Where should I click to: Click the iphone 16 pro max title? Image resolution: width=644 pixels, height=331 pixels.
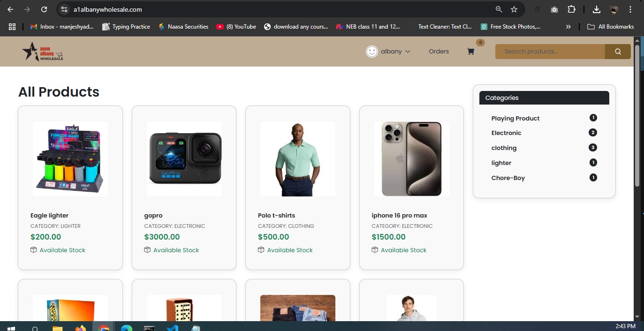pyautogui.click(x=400, y=216)
